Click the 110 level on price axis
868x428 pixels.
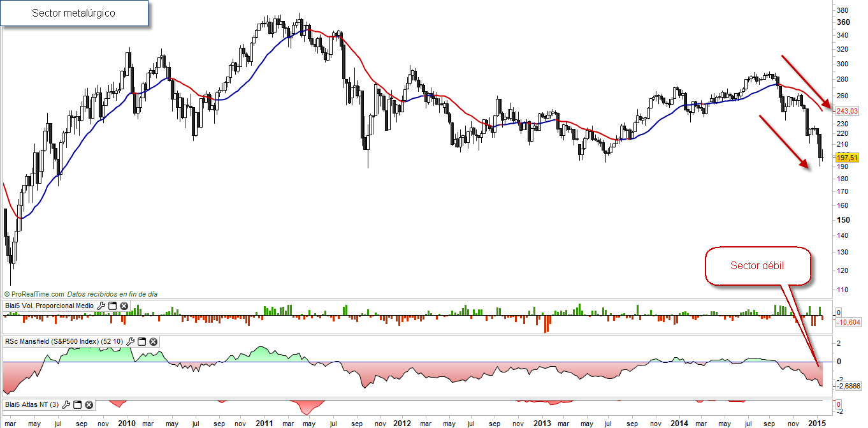coord(842,290)
